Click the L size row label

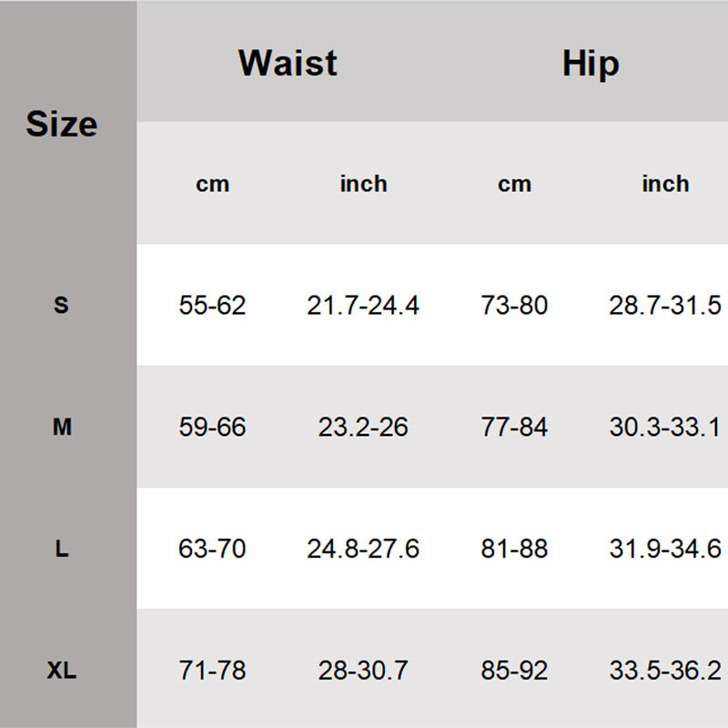coord(61,549)
